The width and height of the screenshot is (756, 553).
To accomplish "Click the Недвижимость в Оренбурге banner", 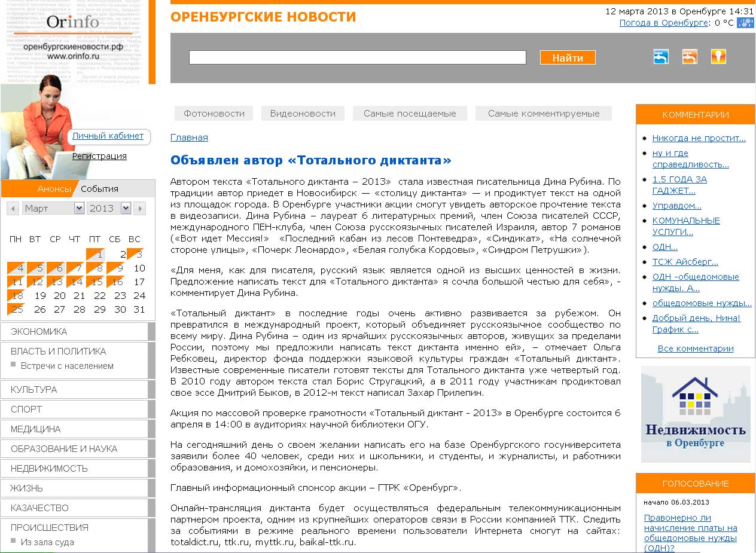I will [x=696, y=414].
